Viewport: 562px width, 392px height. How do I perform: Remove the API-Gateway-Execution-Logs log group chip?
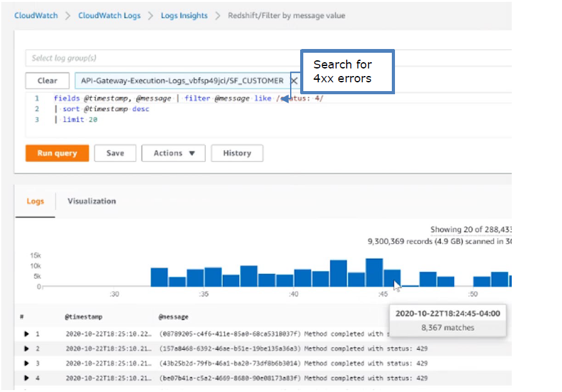[293, 81]
